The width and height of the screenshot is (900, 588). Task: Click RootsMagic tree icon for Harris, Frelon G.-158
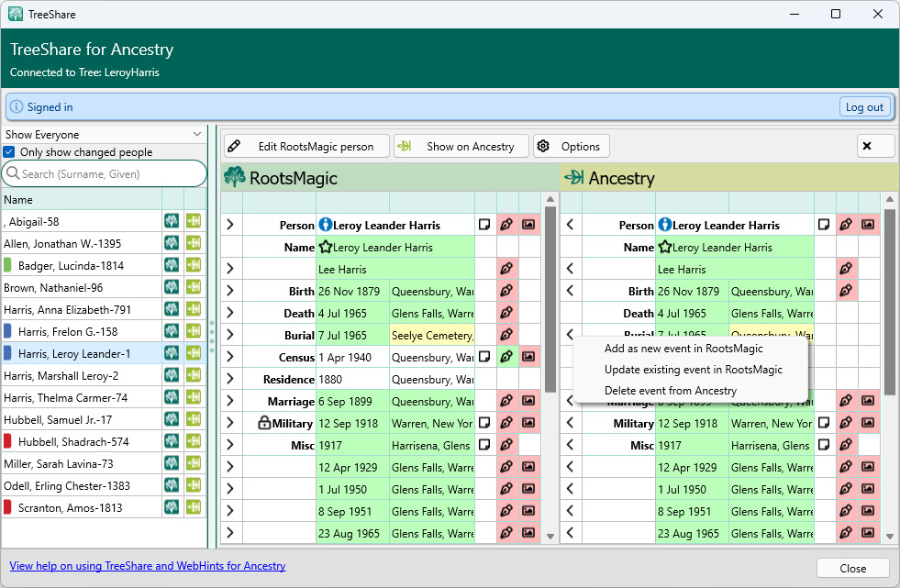[x=171, y=331]
